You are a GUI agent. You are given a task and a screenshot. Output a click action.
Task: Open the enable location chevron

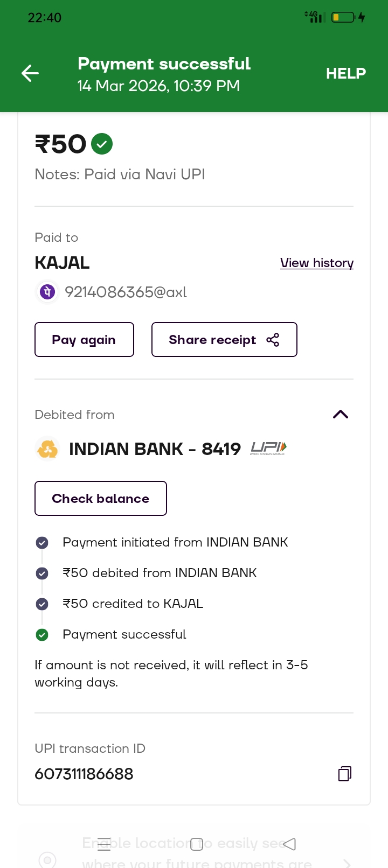[347, 862]
